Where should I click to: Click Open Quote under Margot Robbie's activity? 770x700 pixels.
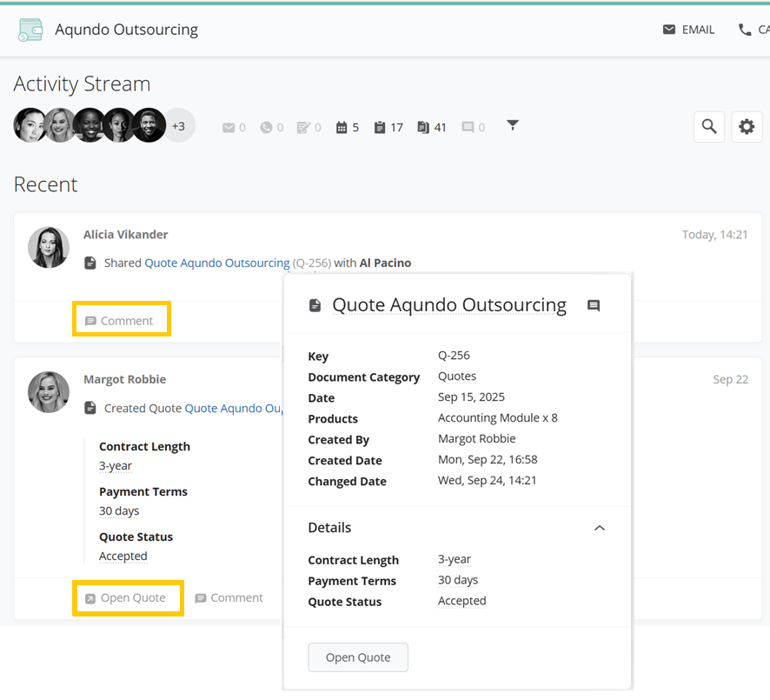pyautogui.click(x=126, y=598)
